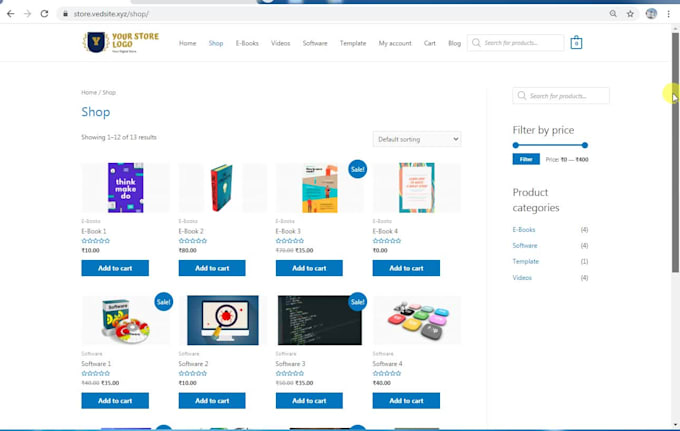680x431 pixels.
Task: Open the browser profile avatar
Action: pos(651,14)
